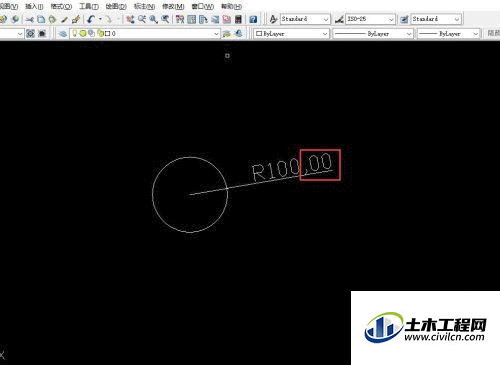500x365 pixels.
Task: Expand the workspace dropdown arrow
Action: (x=19, y=34)
